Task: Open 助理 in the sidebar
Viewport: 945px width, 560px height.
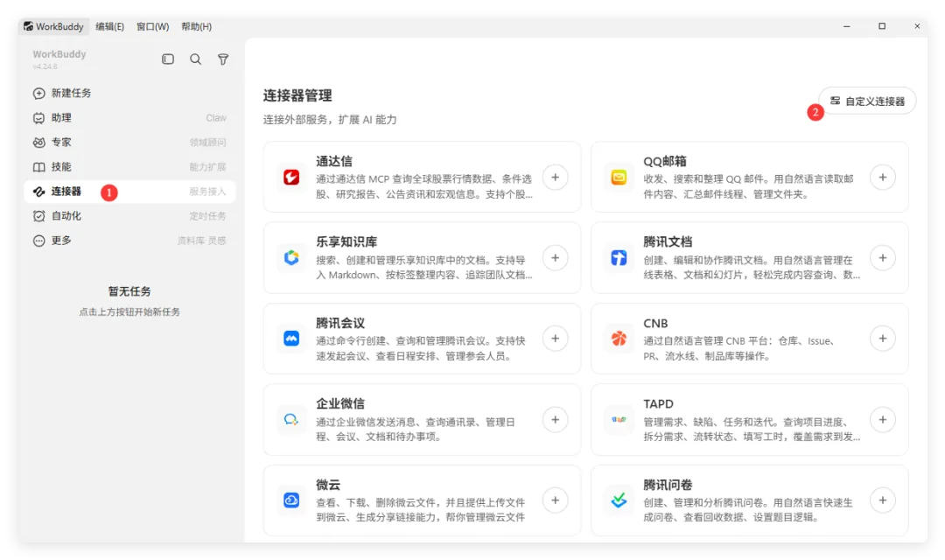Action: (129, 118)
